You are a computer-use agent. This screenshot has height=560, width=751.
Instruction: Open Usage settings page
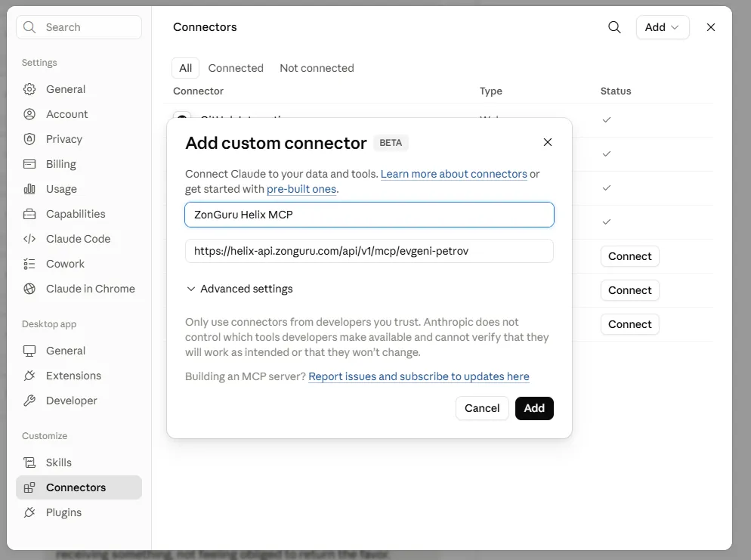(79, 189)
